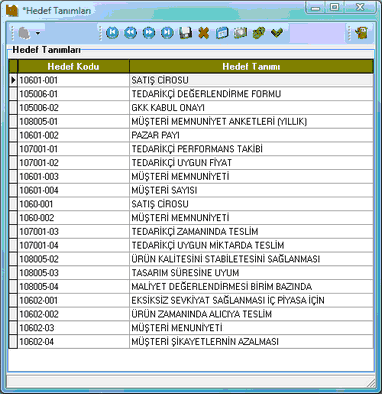Click GKK KABUL ONAYI cell
This screenshot has width=382, height=394.
coord(251,108)
